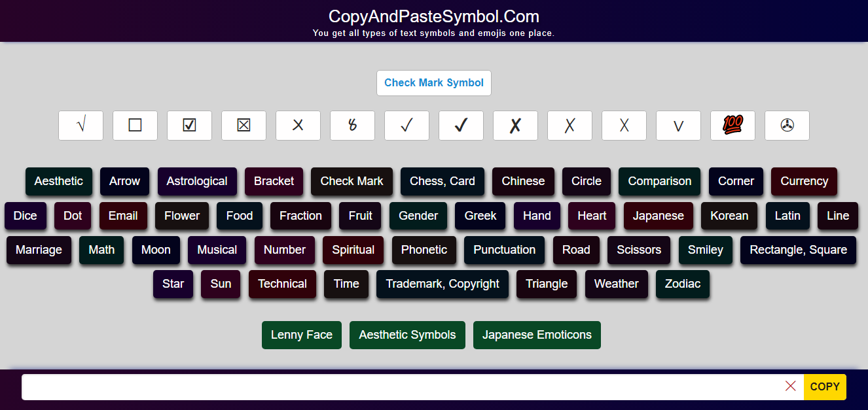Copy the circled tape-drive ✇ symbol
This screenshot has height=410, width=868.
coord(787,126)
